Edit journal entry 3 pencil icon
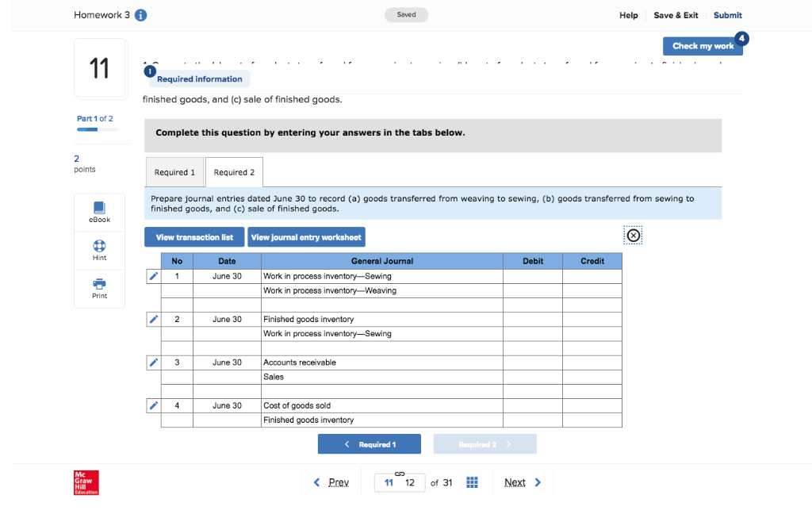The image size is (812, 514). click(x=153, y=362)
